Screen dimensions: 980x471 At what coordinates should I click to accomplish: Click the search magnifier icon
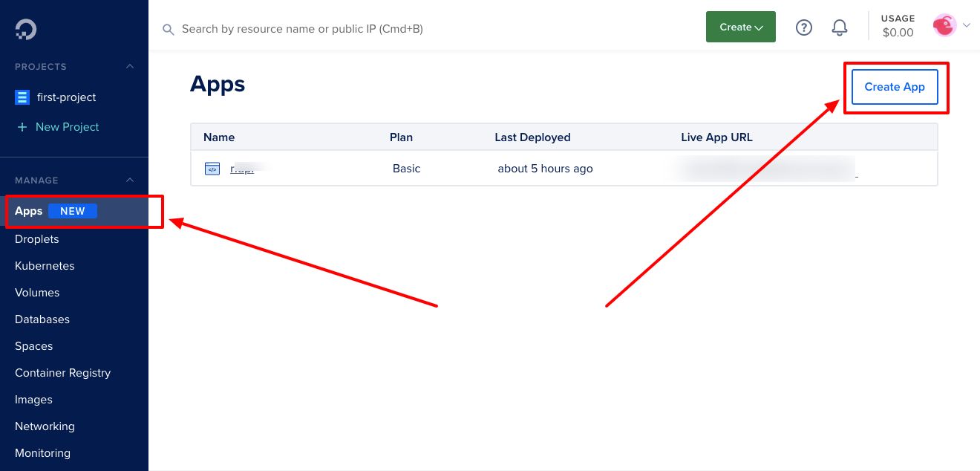[169, 29]
